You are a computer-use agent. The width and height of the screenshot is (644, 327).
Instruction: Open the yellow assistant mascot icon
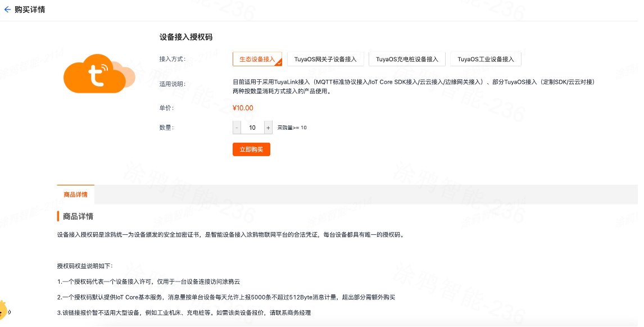pyautogui.click(x=3, y=310)
